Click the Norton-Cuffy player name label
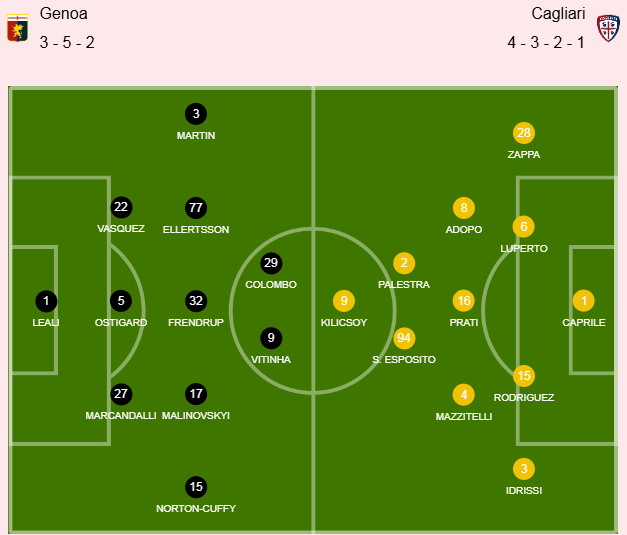 196,509
